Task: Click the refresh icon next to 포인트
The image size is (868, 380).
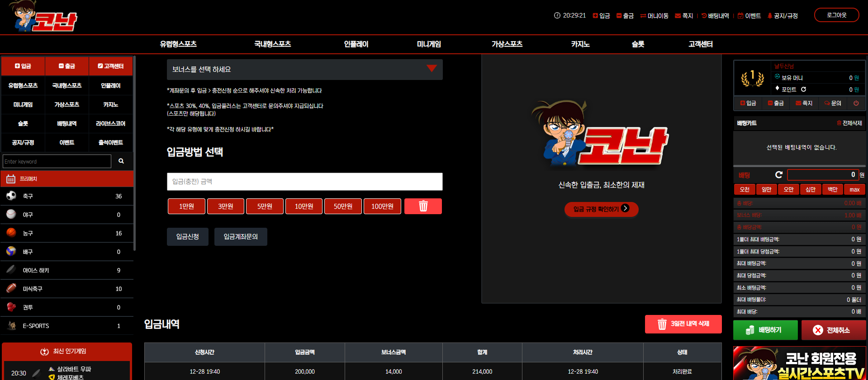Action: 803,89
